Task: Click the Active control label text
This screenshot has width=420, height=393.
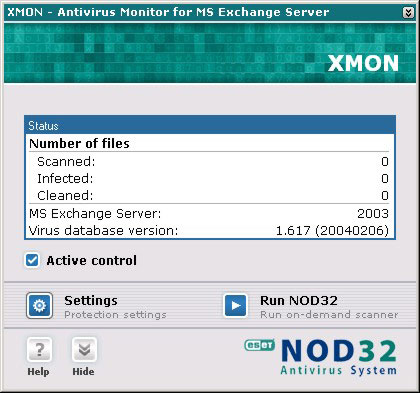Action: pyautogui.click(x=92, y=261)
